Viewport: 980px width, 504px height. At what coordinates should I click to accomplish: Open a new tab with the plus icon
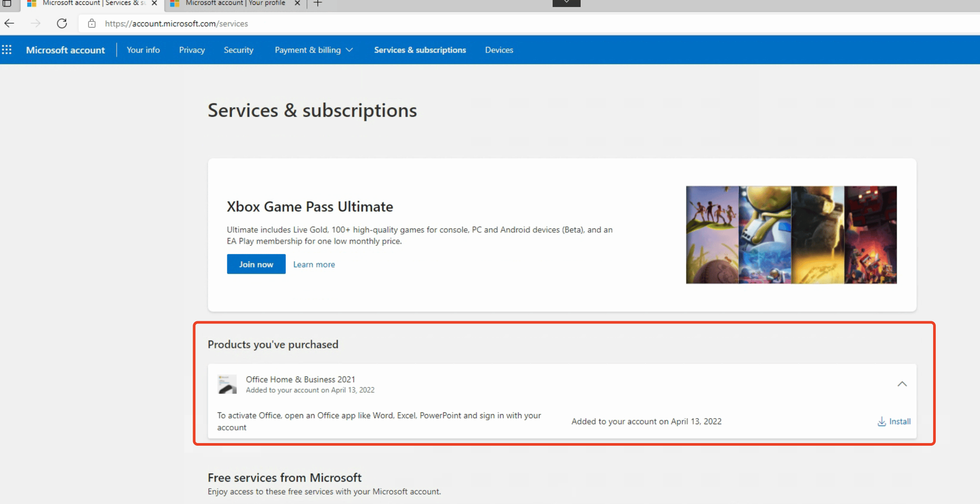pyautogui.click(x=318, y=3)
